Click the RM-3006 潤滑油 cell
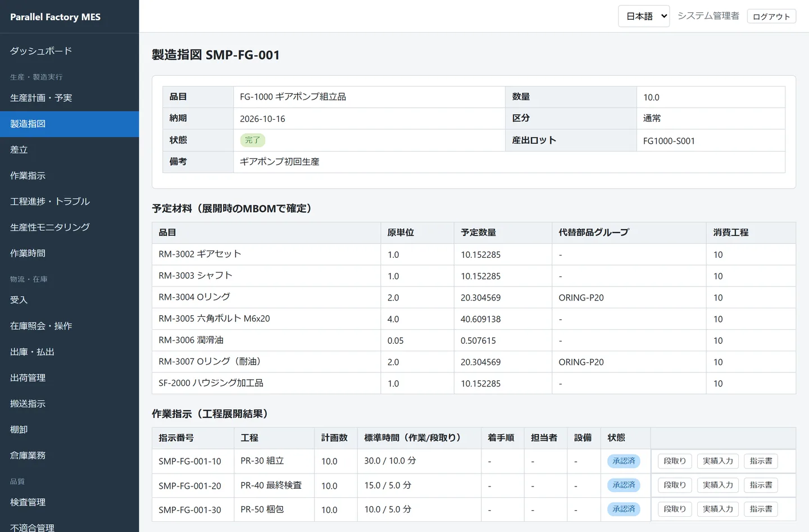Image resolution: width=809 pixels, height=532 pixels. click(266, 340)
